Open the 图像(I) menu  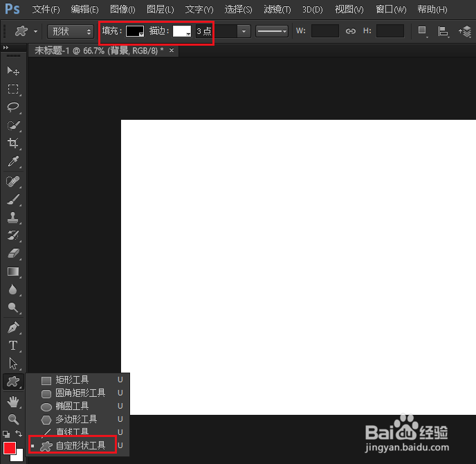pyautogui.click(x=122, y=10)
